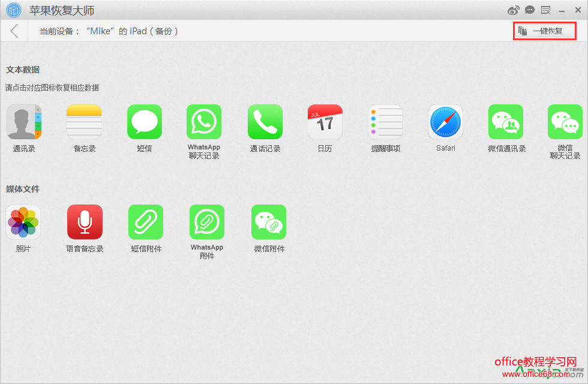The width and height of the screenshot is (588, 384).
Task: Select the 微信附件 icon
Action: 269,222
